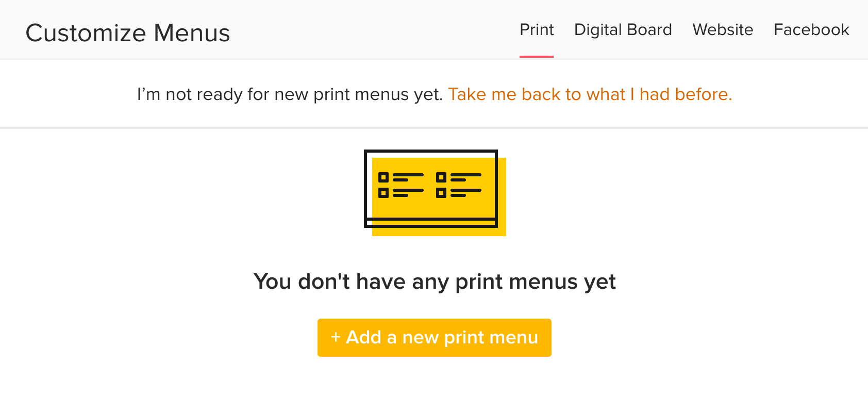The image size is (868, 397).
Task: Click the red underline beneath Print tab
Action: [x=537, y=56]
